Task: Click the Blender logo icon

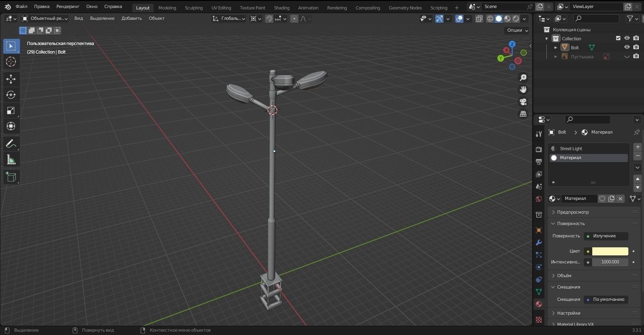Action: click(x=8, y=7)
